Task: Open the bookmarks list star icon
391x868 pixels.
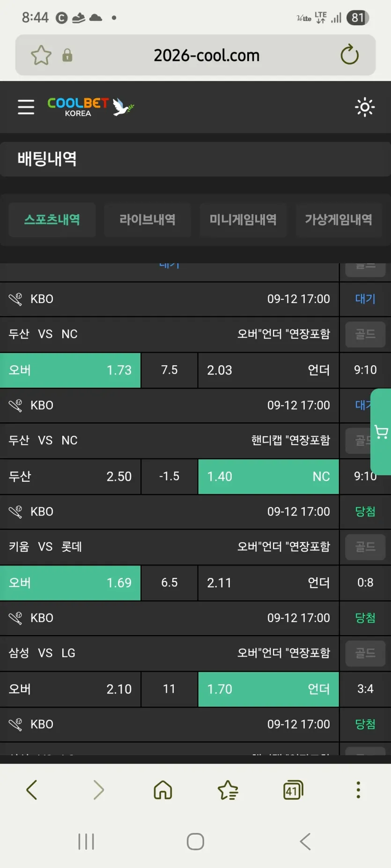Action: pos(228,790)
